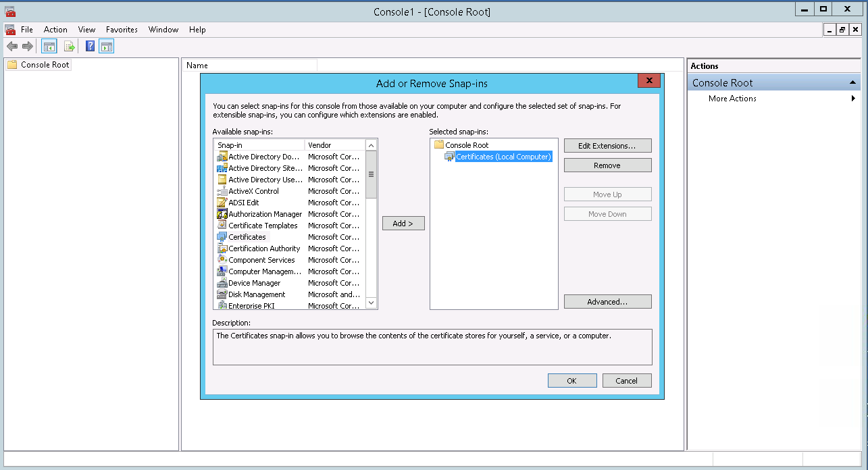Expand the More Actions arrow in Actions pane

(854, 99)
